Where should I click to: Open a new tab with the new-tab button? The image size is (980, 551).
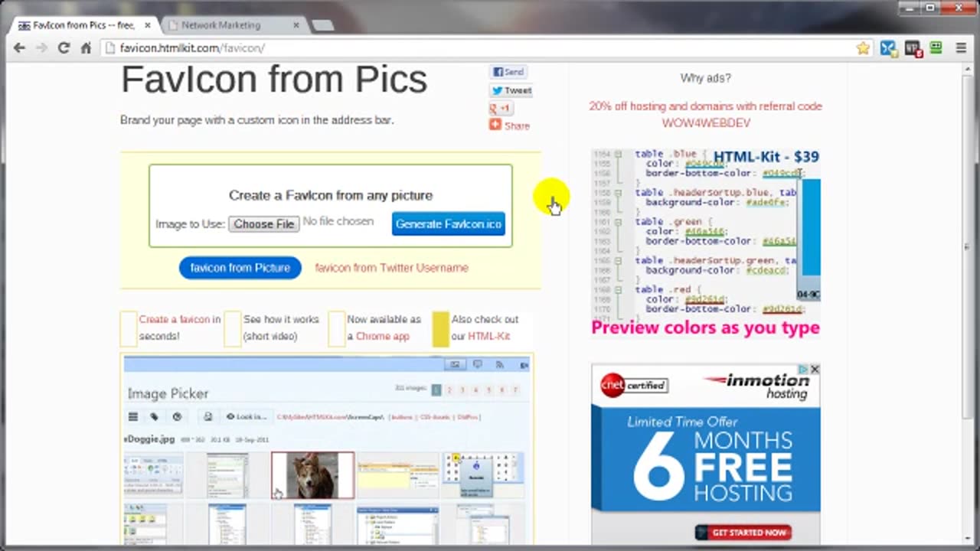323,25
